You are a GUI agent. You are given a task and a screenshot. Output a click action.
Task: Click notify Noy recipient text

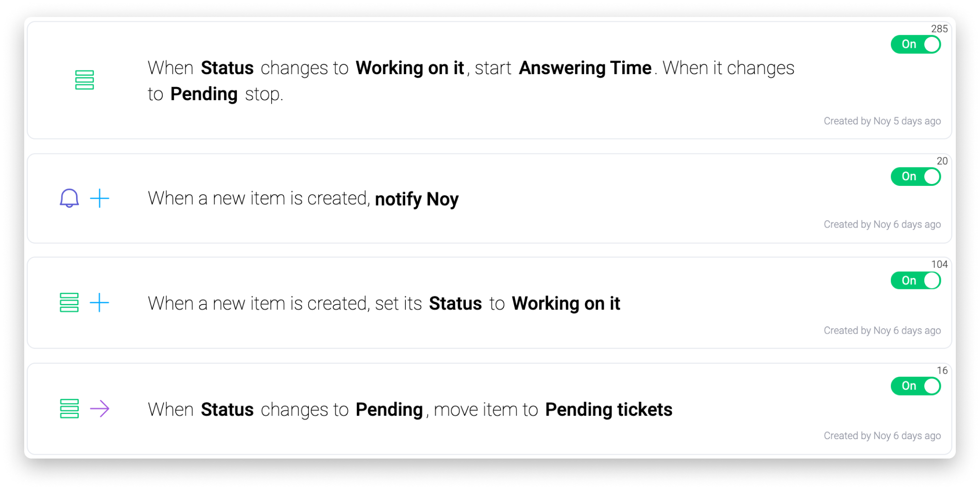point(417,199)
